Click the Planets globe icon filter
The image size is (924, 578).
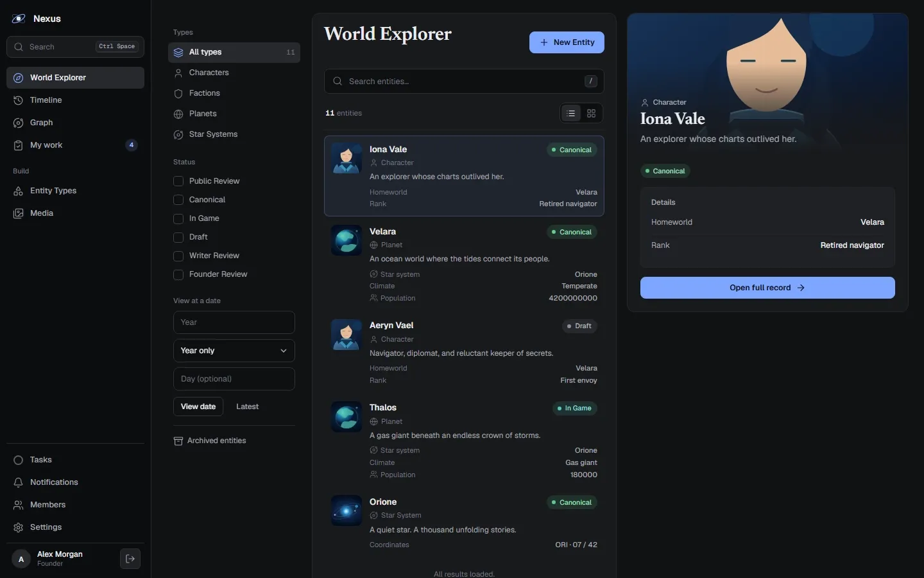[x=178, y=114]
